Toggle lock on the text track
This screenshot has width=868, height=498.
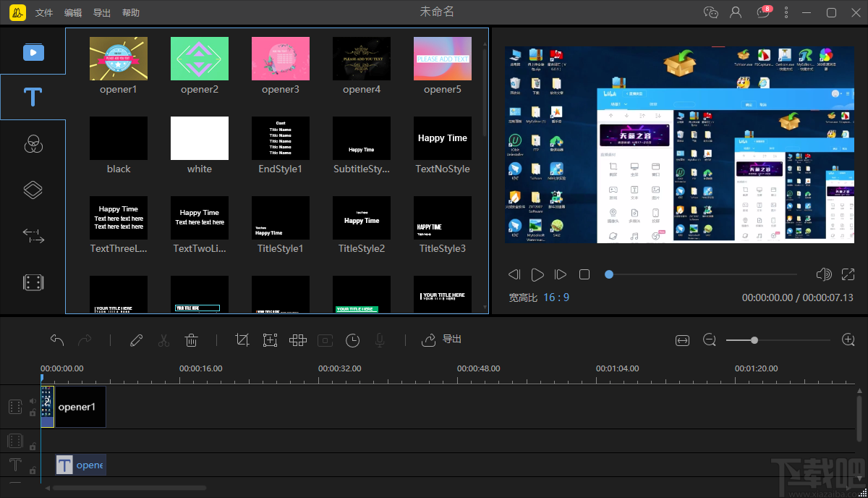click(x=33, y=470)
